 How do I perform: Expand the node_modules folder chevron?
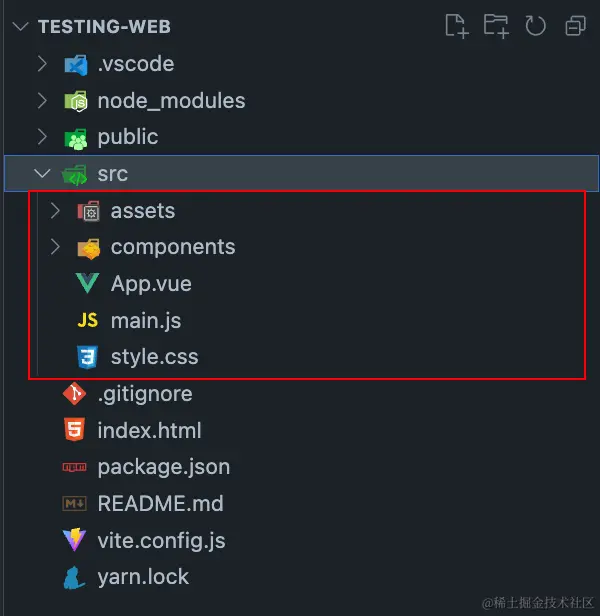pyautogui.click(x=42, y=100)
